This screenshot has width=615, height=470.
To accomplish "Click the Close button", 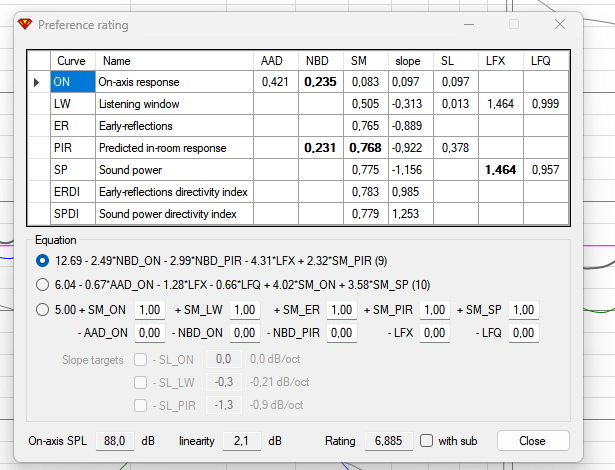I will tap(533, 441).
